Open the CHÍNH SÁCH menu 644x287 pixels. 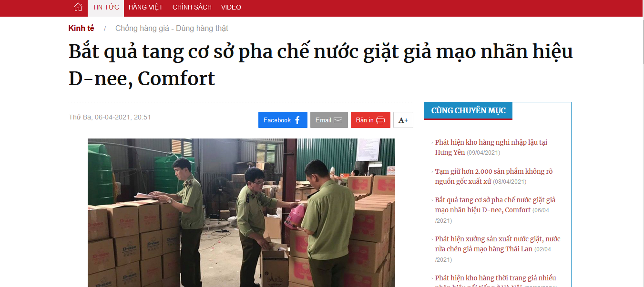click(x=192, y=8)
